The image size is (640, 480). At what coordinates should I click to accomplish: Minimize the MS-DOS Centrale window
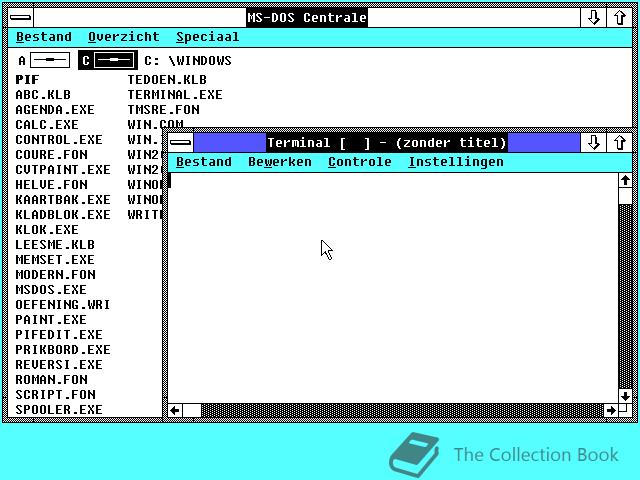(x=593, y=18)
